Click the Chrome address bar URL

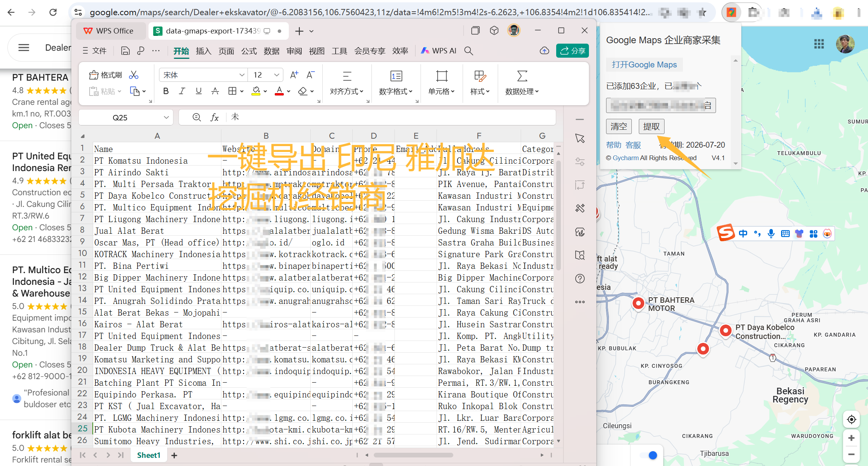click(x=369, y=12)
